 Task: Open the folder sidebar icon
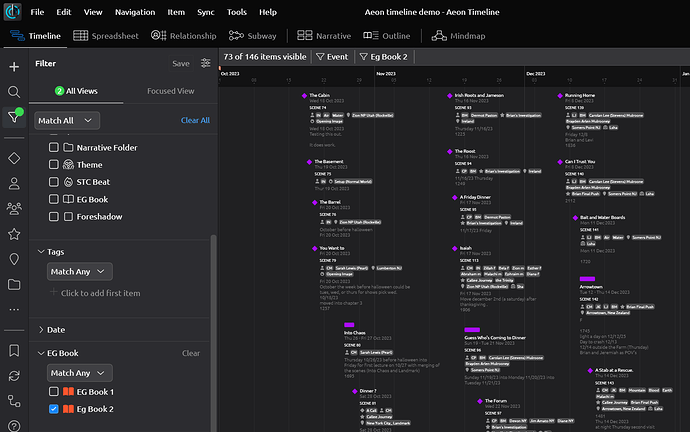click(x=14, y=285)
